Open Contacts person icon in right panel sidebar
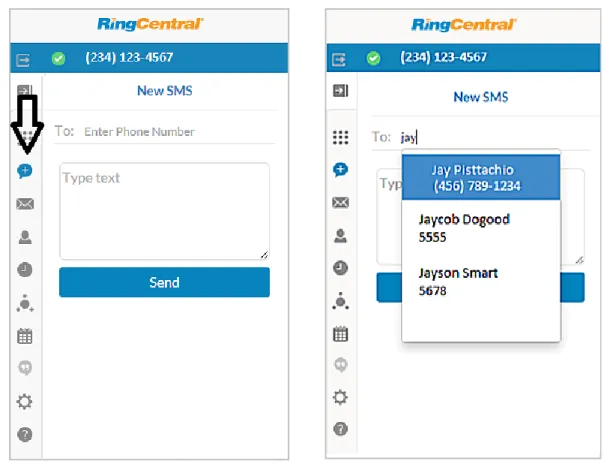Viewport: 604px width, 473px height. [x=340, y=235]
